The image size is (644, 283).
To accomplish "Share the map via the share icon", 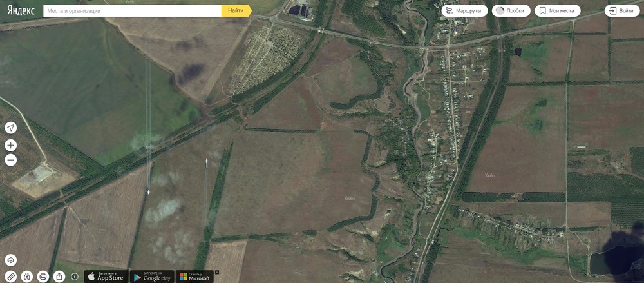I will coord(59,277).
